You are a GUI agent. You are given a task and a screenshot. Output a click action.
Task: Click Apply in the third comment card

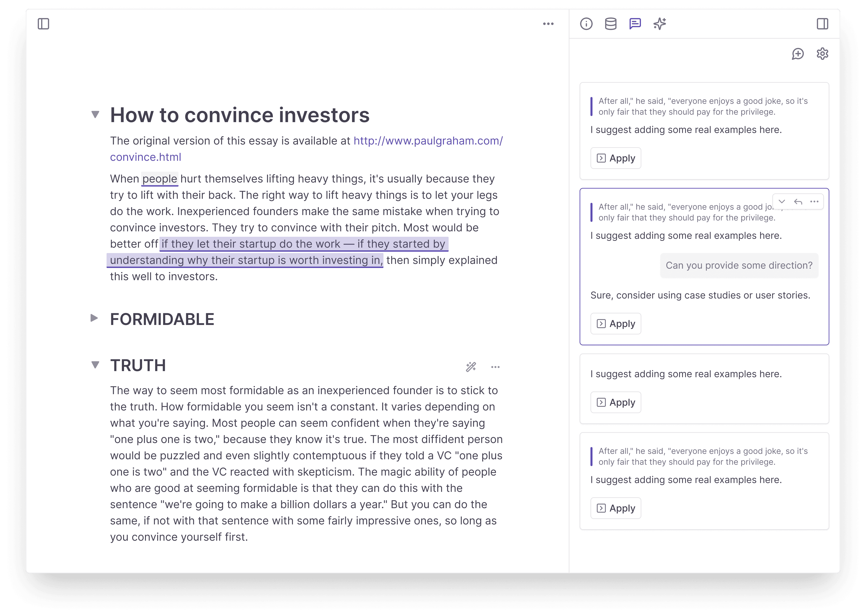click(x=616, y=402)
